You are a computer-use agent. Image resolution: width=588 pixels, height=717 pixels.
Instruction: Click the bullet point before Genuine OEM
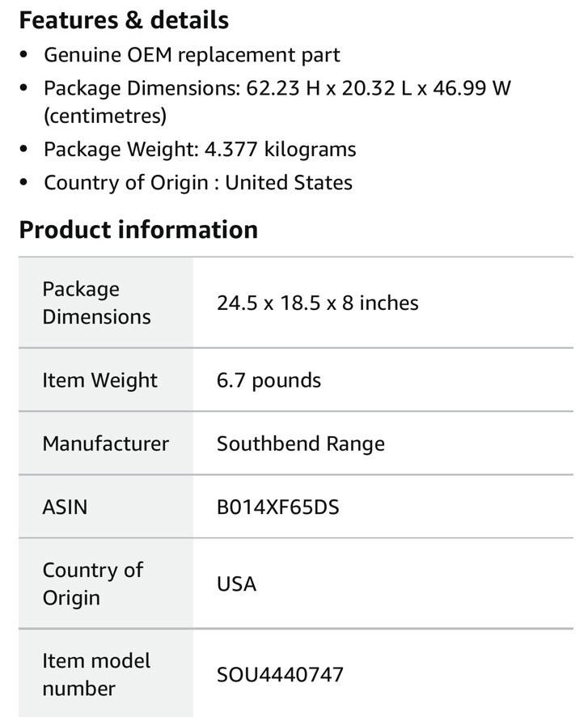coord(25,55)
